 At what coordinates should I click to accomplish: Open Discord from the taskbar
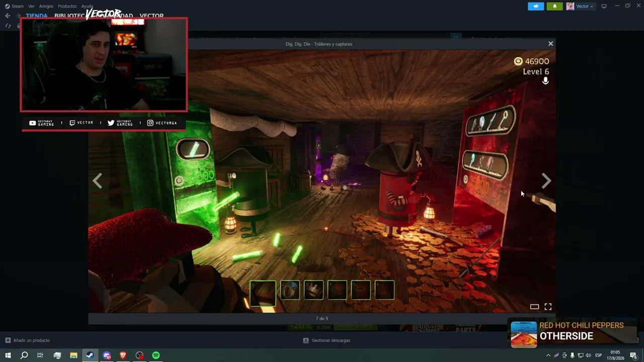[107, 355]
